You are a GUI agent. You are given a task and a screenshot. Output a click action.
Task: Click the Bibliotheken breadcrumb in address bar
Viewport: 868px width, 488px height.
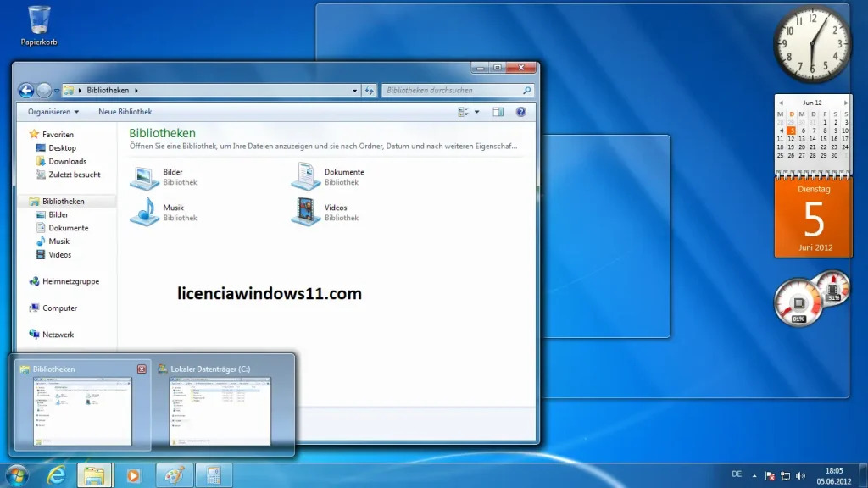coord(108,90)
